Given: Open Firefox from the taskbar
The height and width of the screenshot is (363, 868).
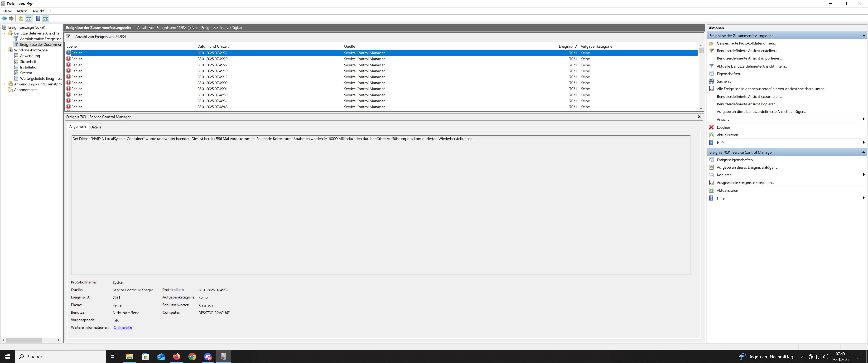Looking at the screenshot, I should pyautogui.click(x=176, y=357).
